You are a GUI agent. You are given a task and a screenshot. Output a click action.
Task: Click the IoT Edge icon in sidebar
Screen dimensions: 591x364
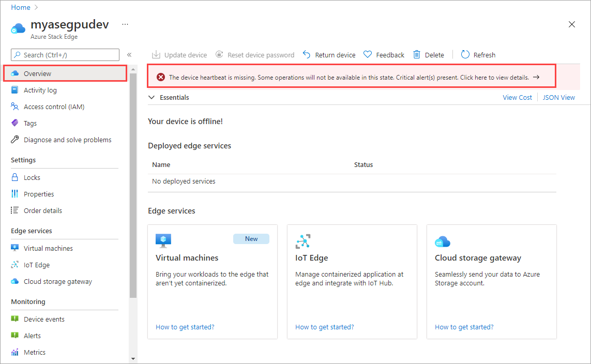coord(14,265)
